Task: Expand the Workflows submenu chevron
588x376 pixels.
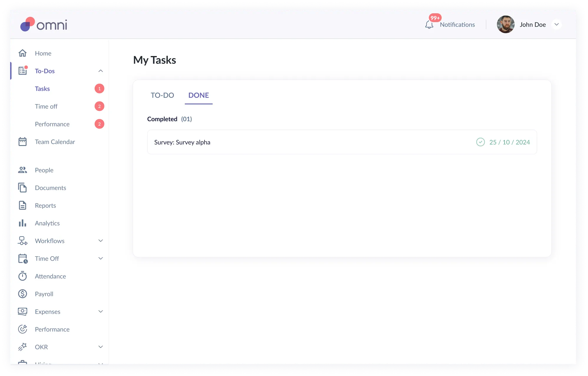Action: click(x=101, y=241)
